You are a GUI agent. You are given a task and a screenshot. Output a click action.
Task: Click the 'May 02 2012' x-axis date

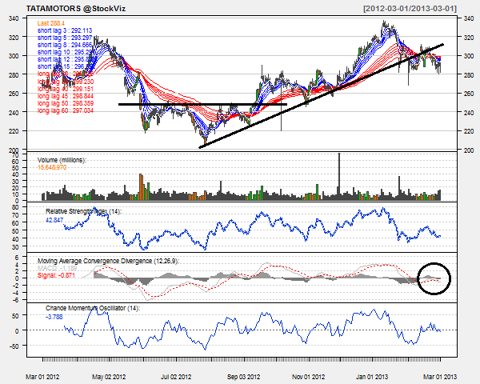coord(109,377)
